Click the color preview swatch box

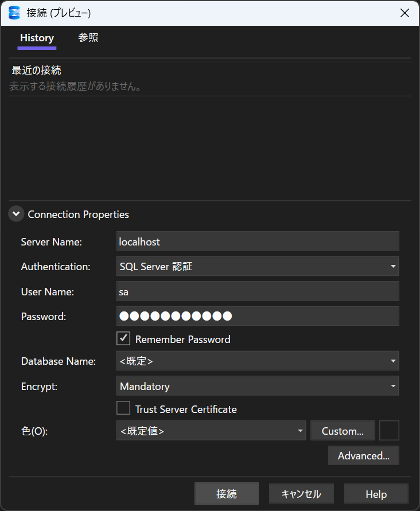[390, 431]
